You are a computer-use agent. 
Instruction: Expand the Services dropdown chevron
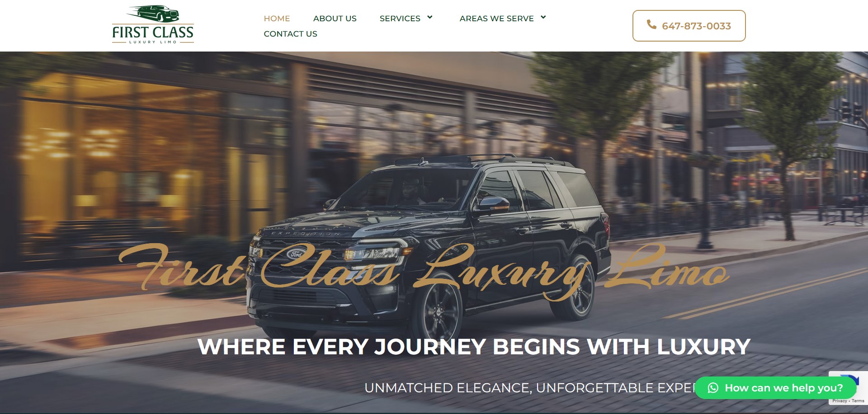(x=430, y=17)
